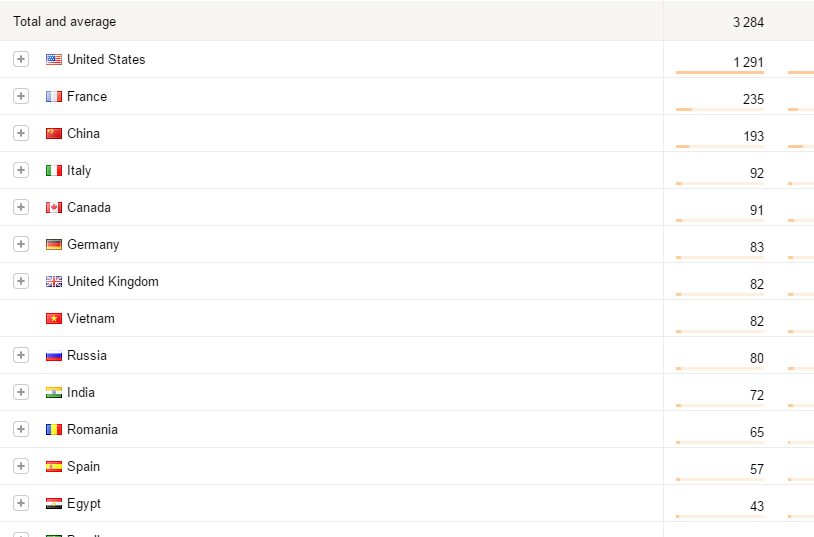Image resolution: width=814 pixels, height=537 pixels.
Task: Expand the United States row
Action: point(21,59)
